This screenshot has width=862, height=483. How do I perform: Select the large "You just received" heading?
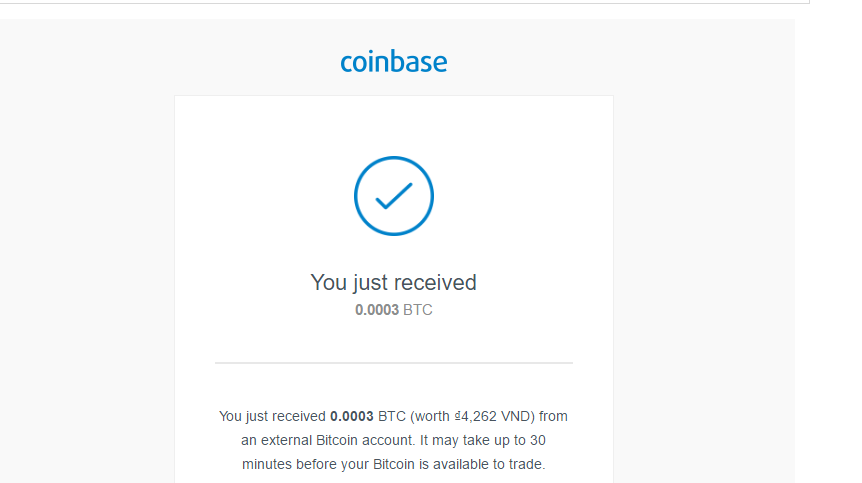coord(393,282)
